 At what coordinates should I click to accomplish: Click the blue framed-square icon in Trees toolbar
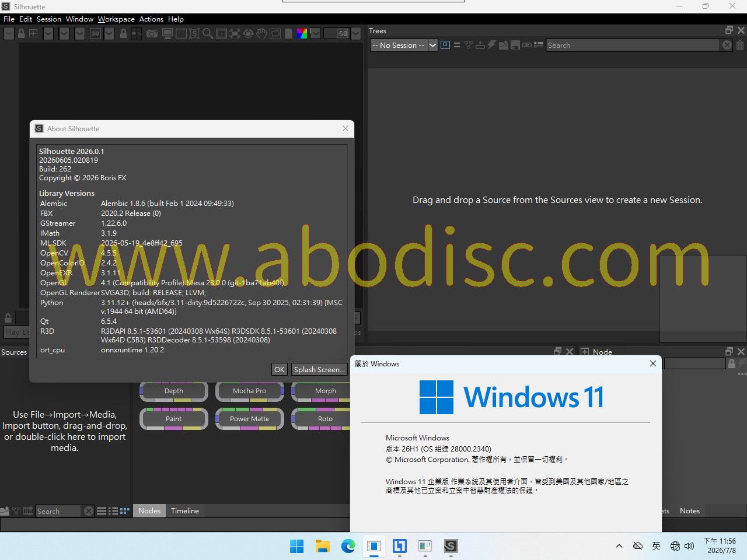coord(445,45)
